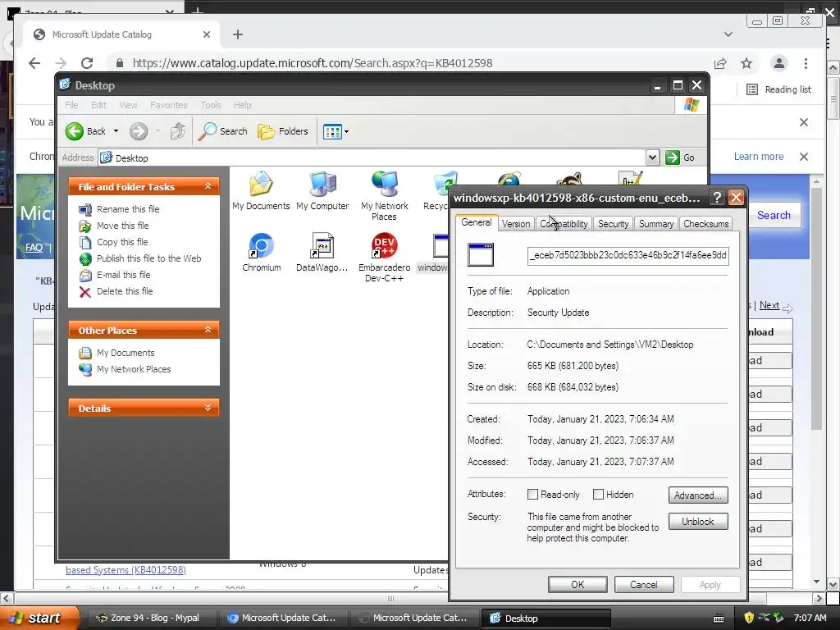
Task: Select the My Network Places desktop icon
Action: pyautogui.click(x=384, y=196)
